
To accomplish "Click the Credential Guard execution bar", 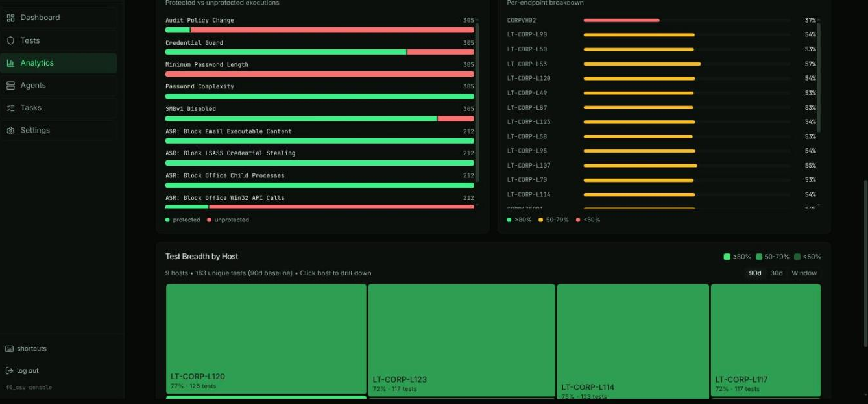I will pyautogui.click(x=320, y=52).
